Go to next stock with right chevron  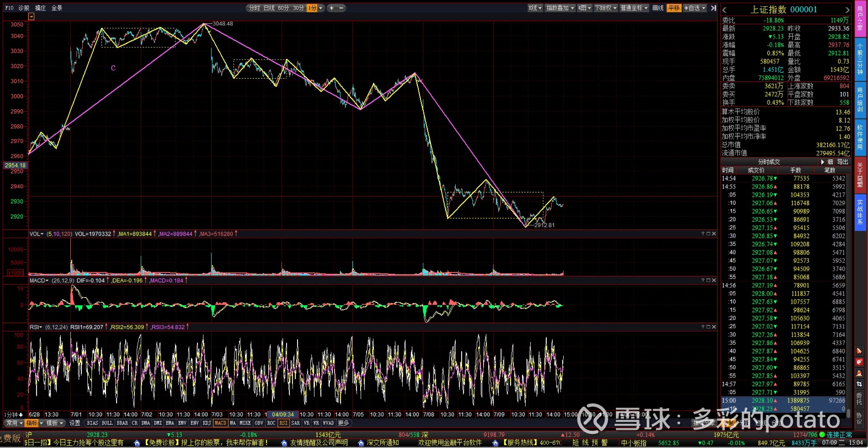[847, 10]
